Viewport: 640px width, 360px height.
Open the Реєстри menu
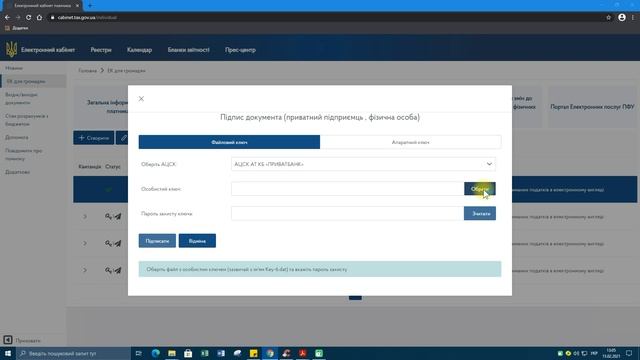pos(101,50)
